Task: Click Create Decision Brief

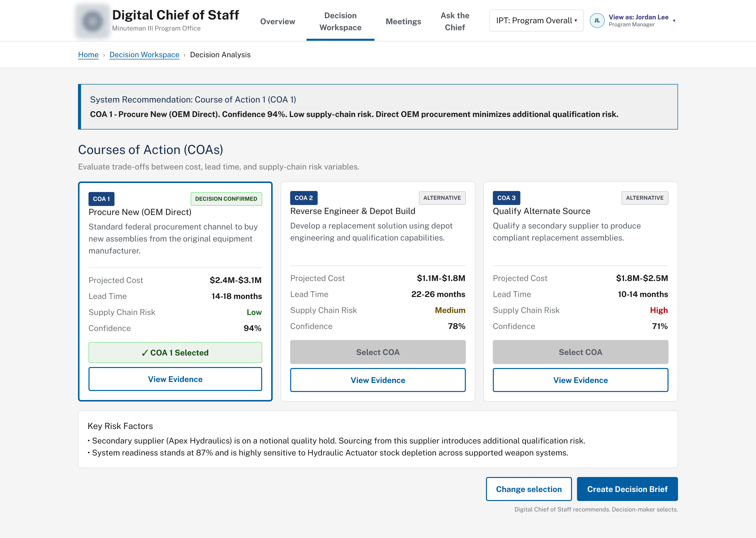Action: coord(627,489)
